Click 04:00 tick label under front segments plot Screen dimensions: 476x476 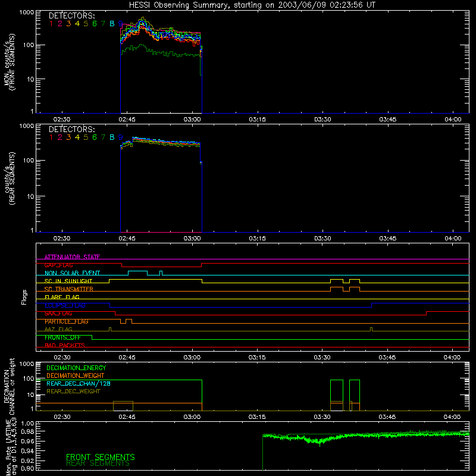click(453, 120)
